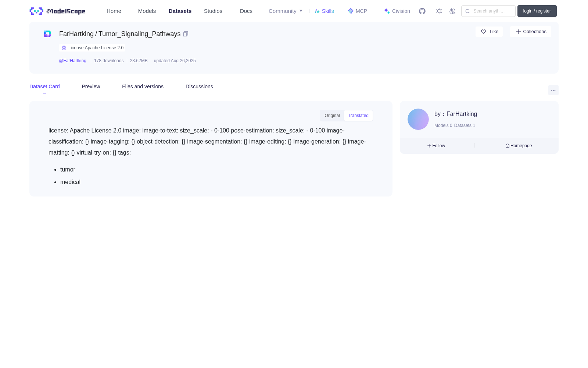
Task: Add dataset to Collections
Action: point(531,32)
